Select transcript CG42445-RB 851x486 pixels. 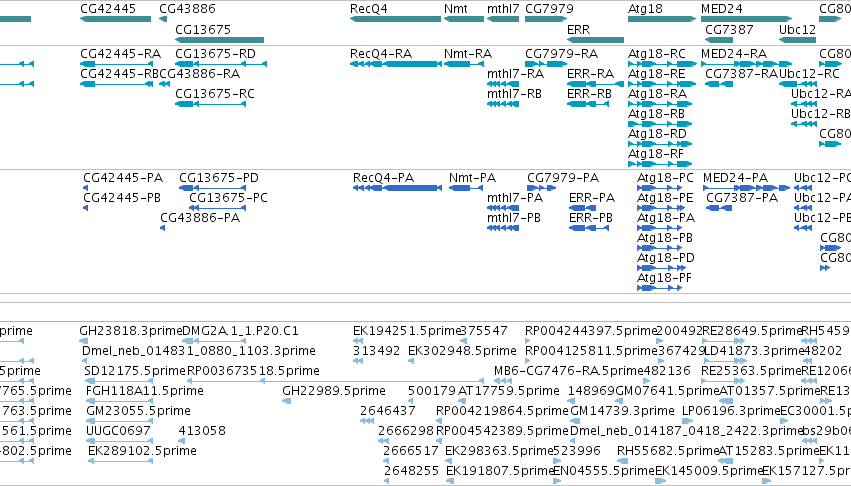117,84
